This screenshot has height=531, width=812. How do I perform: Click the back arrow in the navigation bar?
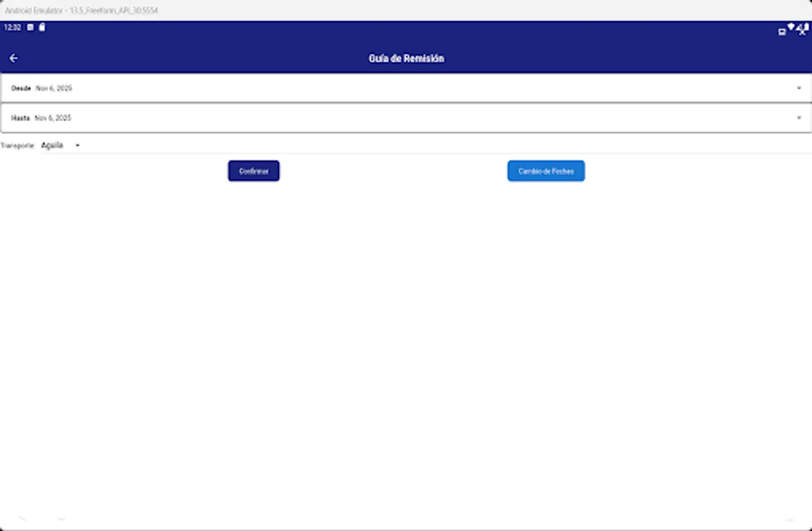coord(13,57)
